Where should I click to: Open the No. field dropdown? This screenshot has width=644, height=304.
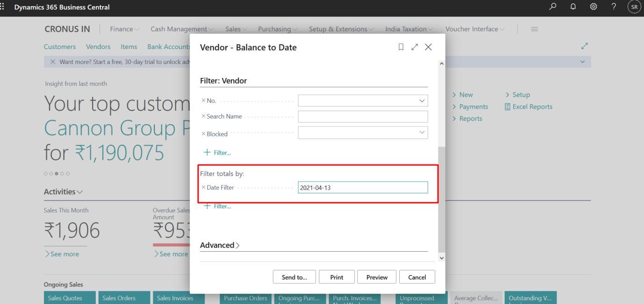(x=422, y=100)
